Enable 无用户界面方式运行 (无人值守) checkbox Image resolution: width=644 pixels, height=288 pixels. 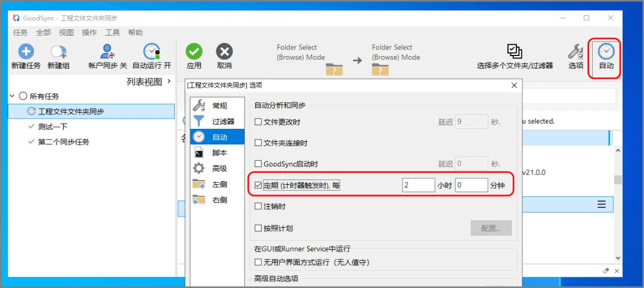tap(258, 262)
